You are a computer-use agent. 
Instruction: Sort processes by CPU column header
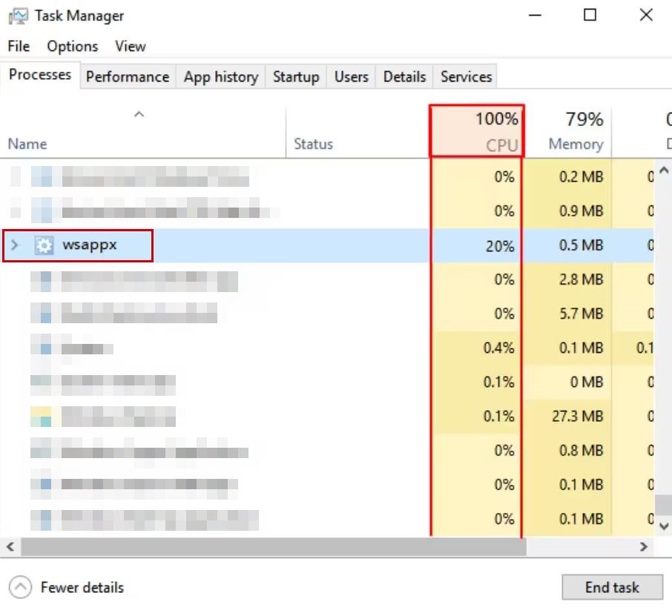coord(477,132)
